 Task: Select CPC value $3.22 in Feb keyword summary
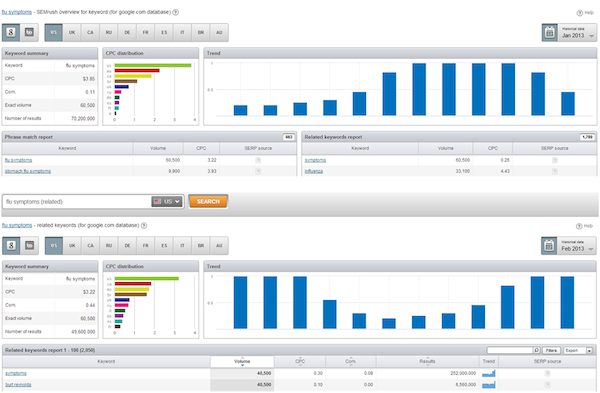click(x=89, y=292)
